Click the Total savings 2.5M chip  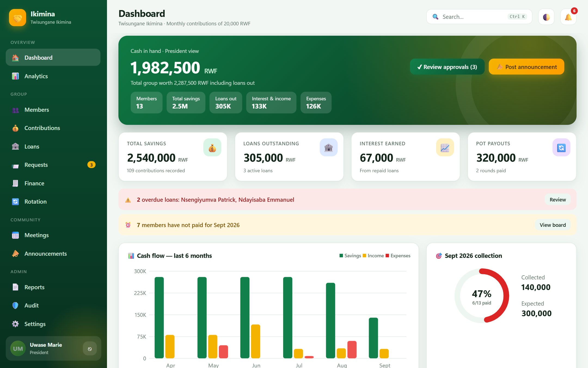click(186, 102)
